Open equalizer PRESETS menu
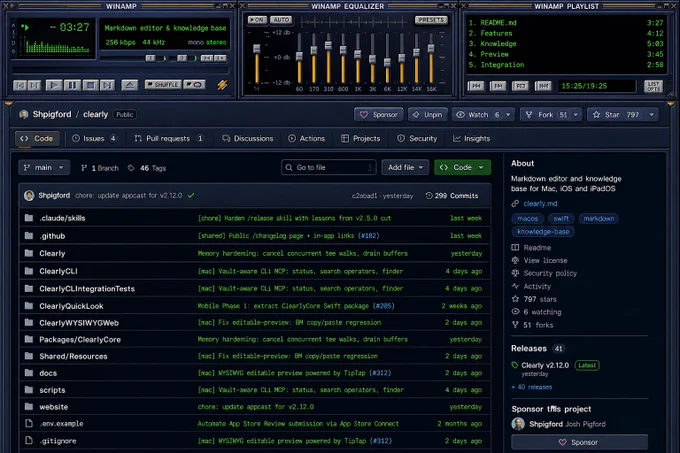 431,20
